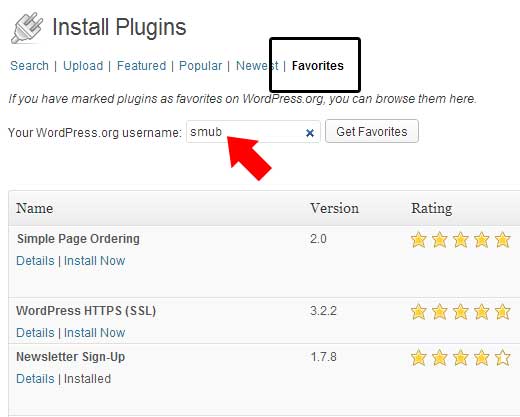
Task: Open Details for Newsletter Sign-Up
Action: [35, 379]
